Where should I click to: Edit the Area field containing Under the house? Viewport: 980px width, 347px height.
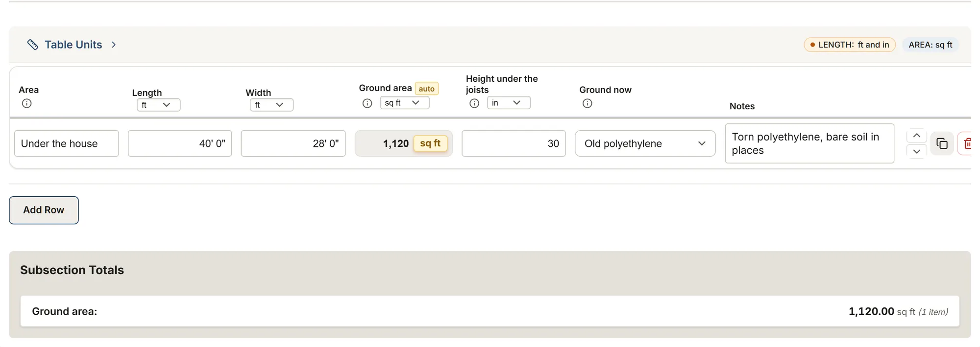coord(67,143)
